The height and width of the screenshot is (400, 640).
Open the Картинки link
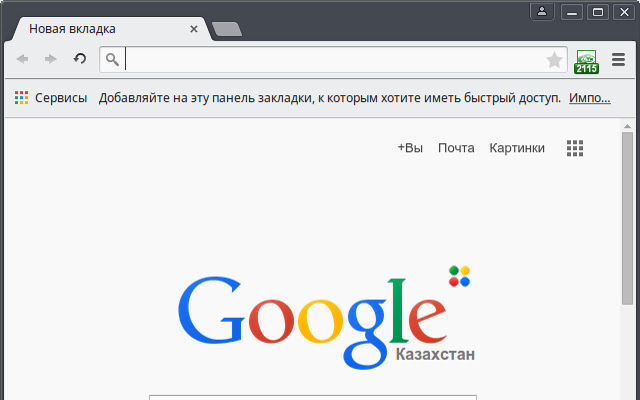pos(517,148)
